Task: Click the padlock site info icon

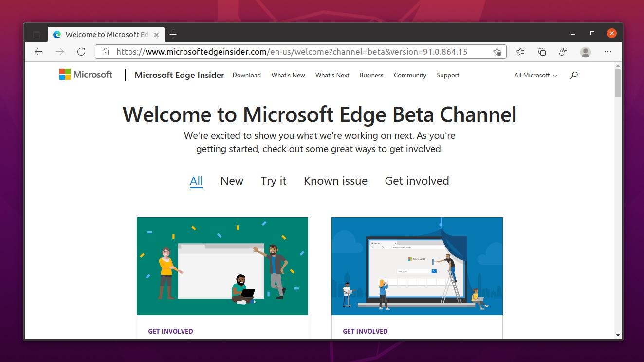Action: coord(105,52)
